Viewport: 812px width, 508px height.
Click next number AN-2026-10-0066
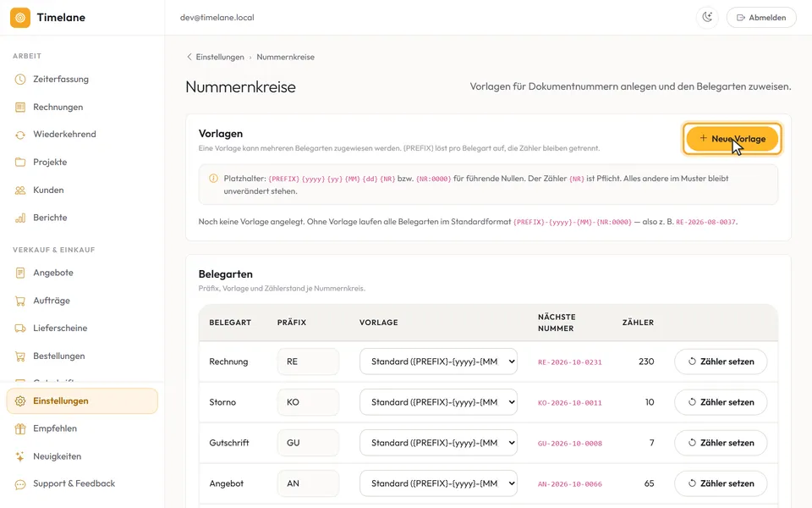click(569, 484)
